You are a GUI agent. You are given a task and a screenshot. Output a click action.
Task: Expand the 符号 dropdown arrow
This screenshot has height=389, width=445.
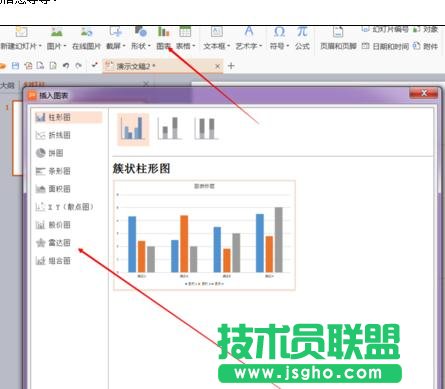tap(287, 46)
